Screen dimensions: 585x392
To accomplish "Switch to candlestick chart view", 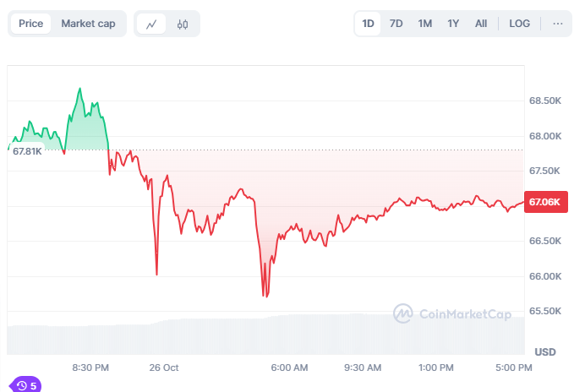I will [x=183, y=24].
